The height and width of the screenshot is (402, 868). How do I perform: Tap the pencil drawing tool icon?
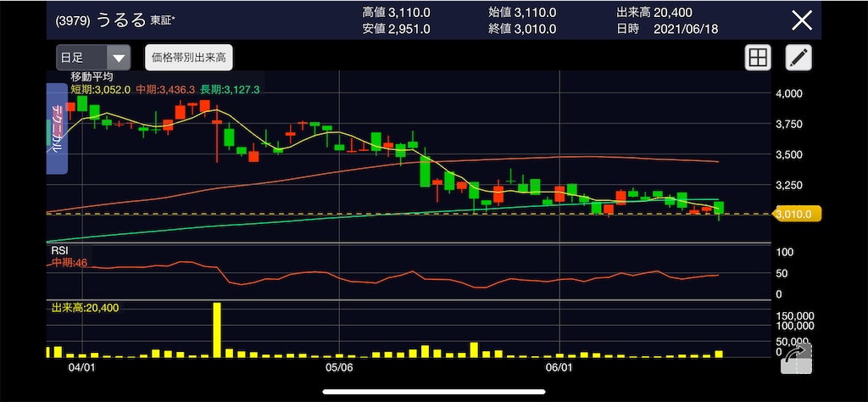coord(798,58)
